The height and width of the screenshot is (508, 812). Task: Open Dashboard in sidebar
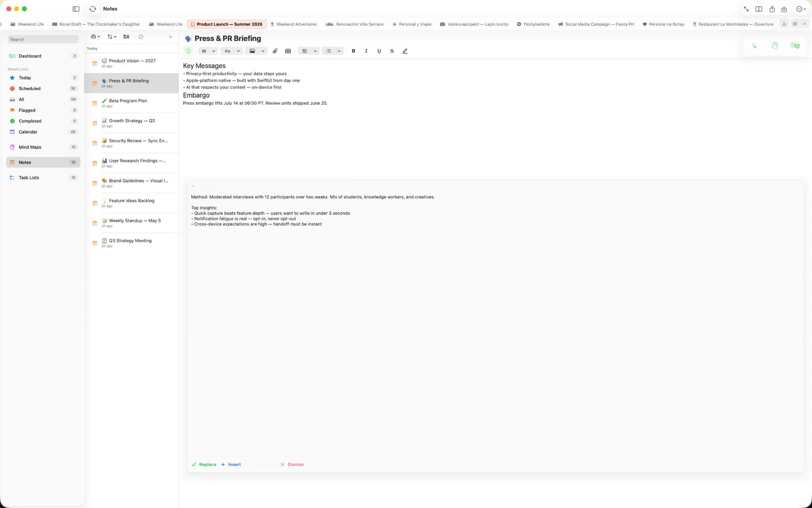pos(43,56)
